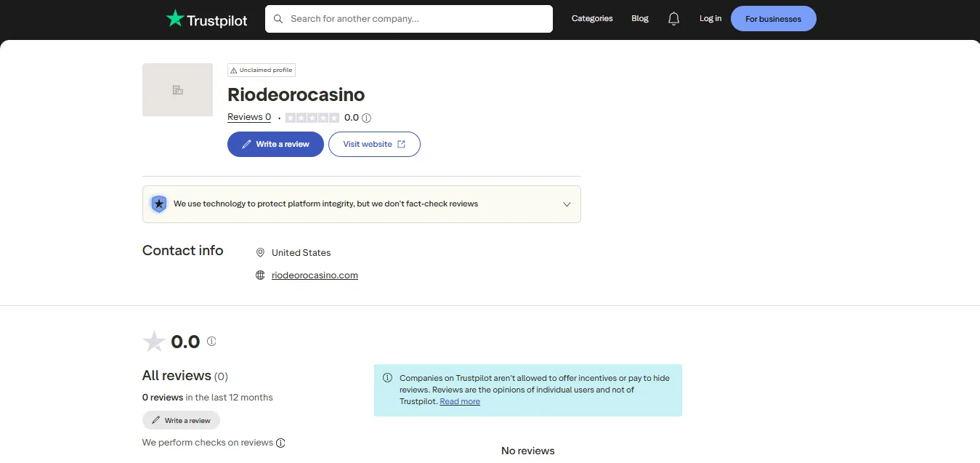
Task: Expand the platform integrity notice chevron
Action: point(567,204)
